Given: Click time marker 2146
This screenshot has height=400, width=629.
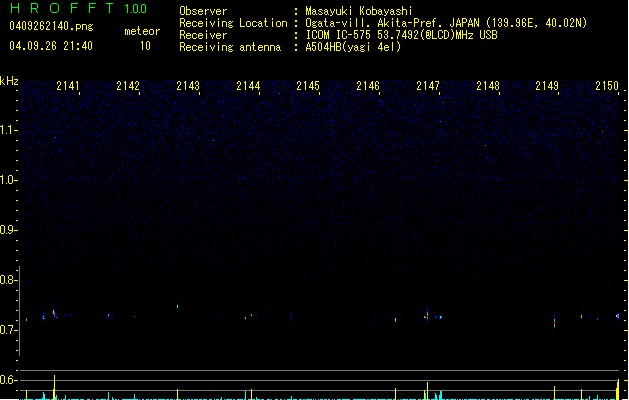Looking at the screenshot, I should tap(368, 86).
